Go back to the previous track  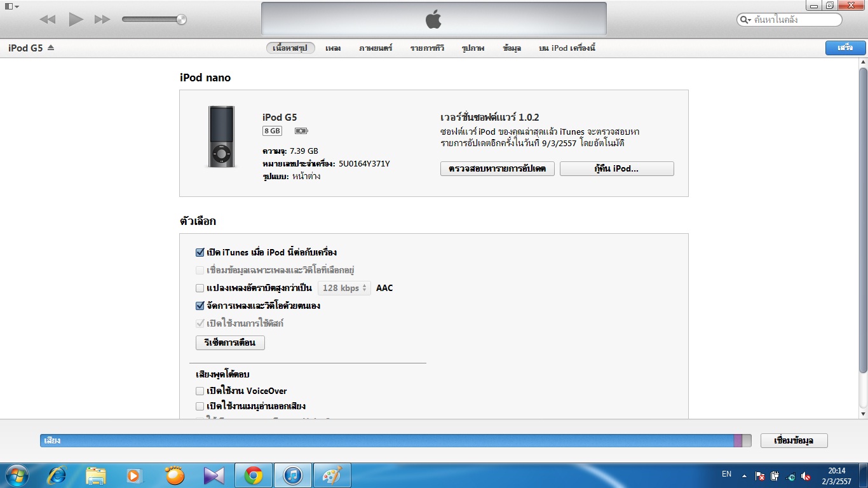[x=48, y=20]
